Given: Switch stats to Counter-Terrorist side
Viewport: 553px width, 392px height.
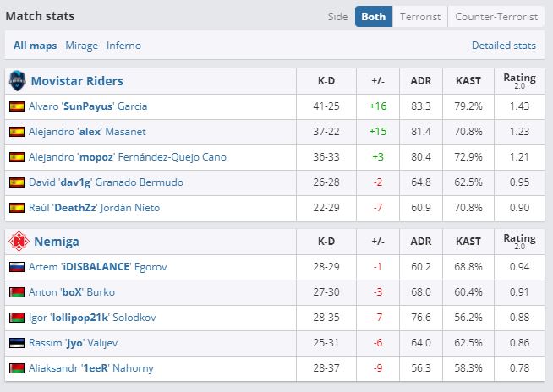Looking at the screenshot, I should (x=496, y=16).
